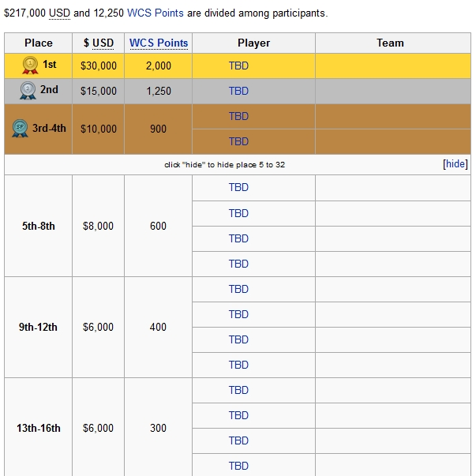Click the Team column header
Screen dimensions: 476x476
click(x=390, y=43)
